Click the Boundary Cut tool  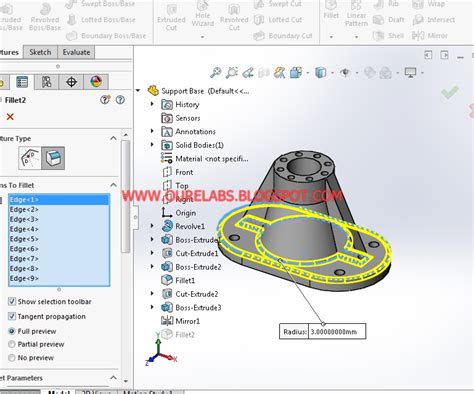(283, 36)
